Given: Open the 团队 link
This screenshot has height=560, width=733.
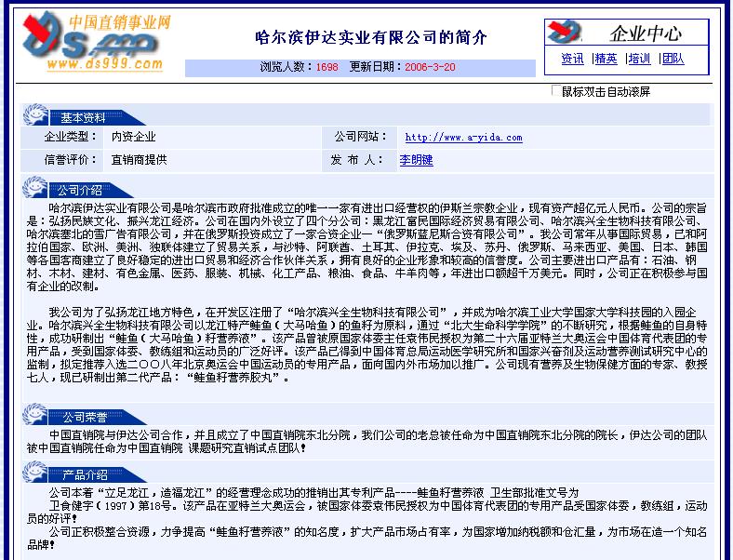Looking at the screenshot, I should pyautogui.click(x=673, y=59).
